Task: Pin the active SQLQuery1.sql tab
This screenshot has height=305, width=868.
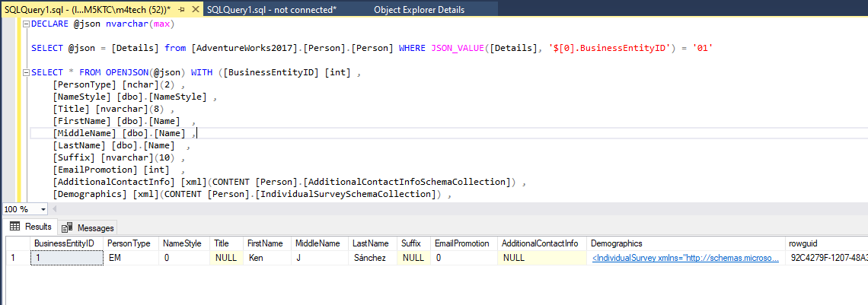Action: pos(183,9)
